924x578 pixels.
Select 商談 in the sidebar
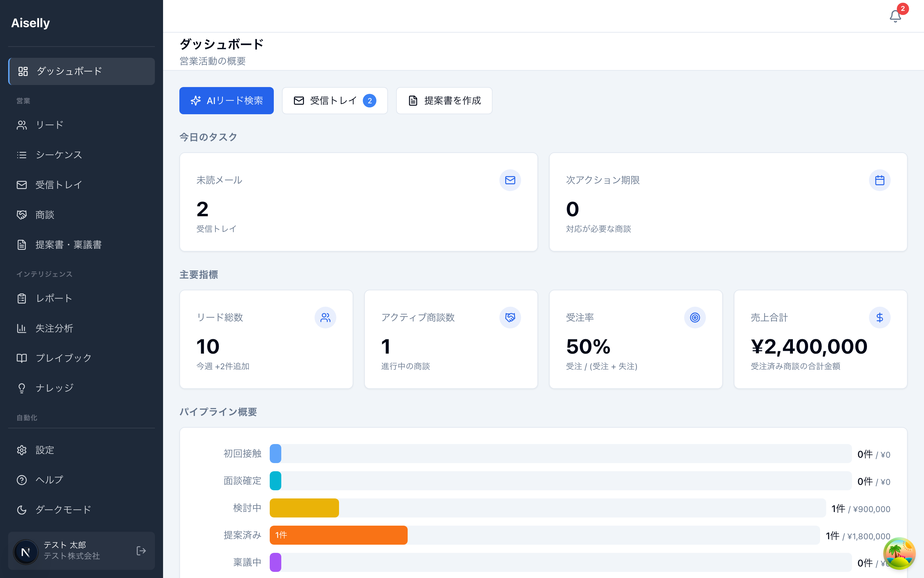(81, 215)
